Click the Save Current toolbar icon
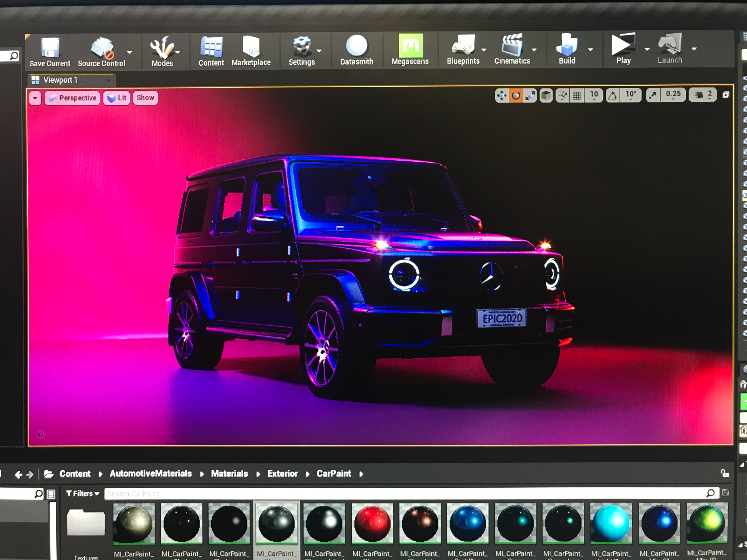The height and width of the screenshot is (560, 747). click(x=50, y=48)
